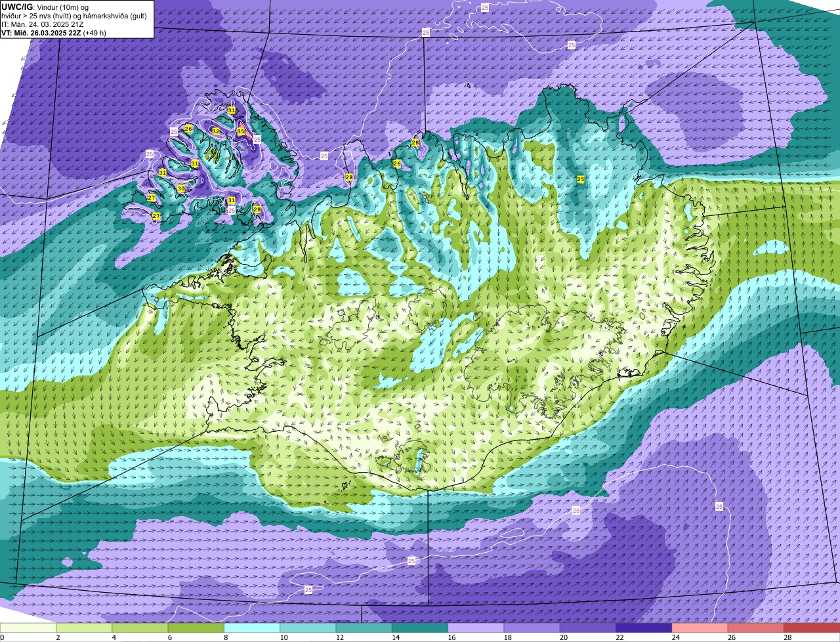Click the white "25" contour label beside yellow 35
This screenshot has width=840, height=642.
click(x=257, y=140)
